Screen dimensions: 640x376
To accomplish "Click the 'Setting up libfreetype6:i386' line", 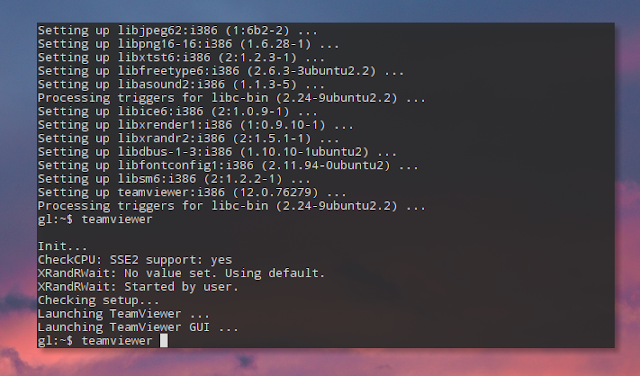I will 221,71.
